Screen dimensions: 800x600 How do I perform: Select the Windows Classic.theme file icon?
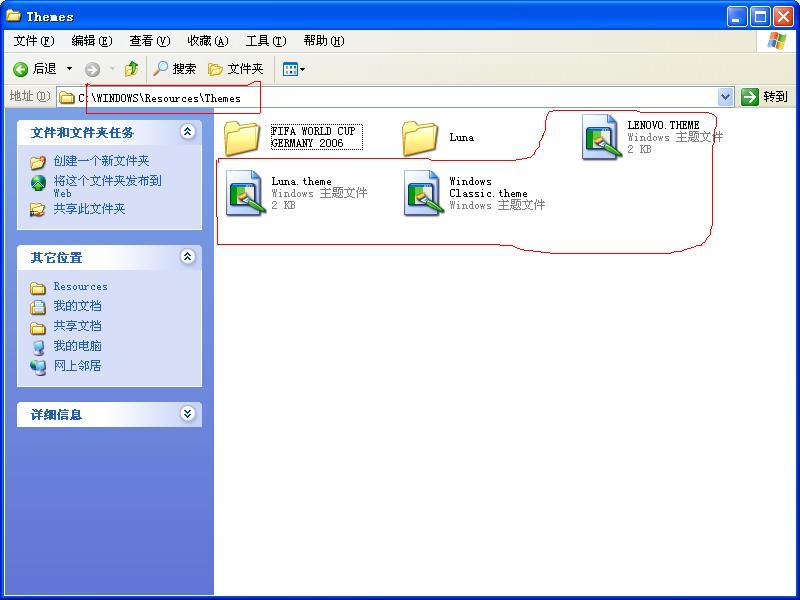(423, 193)
